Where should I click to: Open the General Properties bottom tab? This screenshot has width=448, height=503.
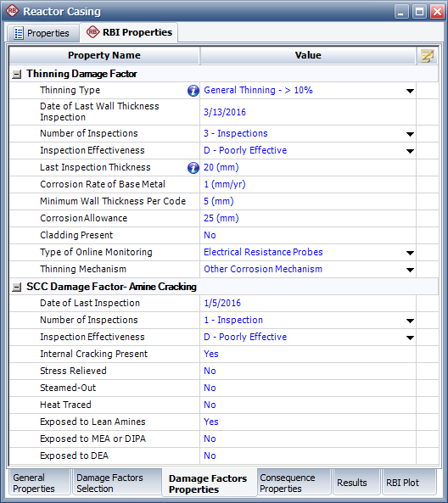click(40, 483)
